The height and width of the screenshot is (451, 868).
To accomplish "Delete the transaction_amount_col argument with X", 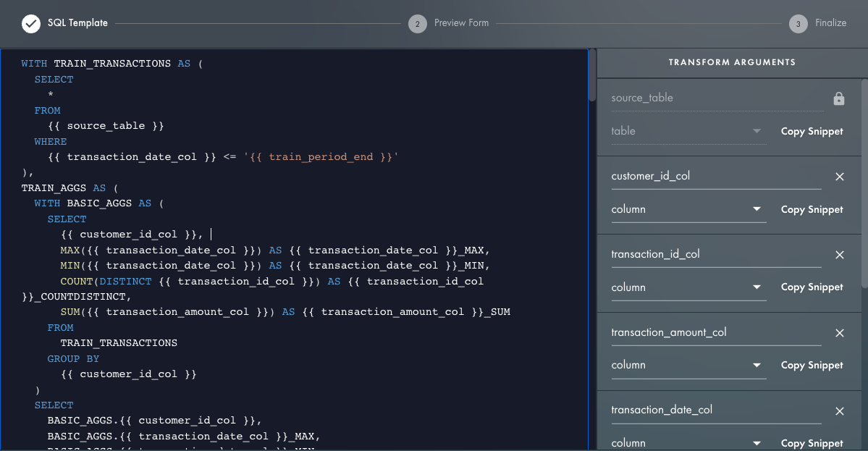I will [840, 333].
